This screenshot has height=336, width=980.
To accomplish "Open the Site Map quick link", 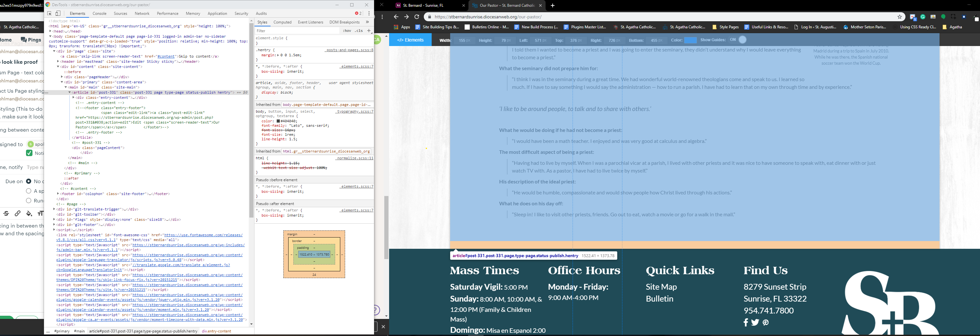I will 661,286.
